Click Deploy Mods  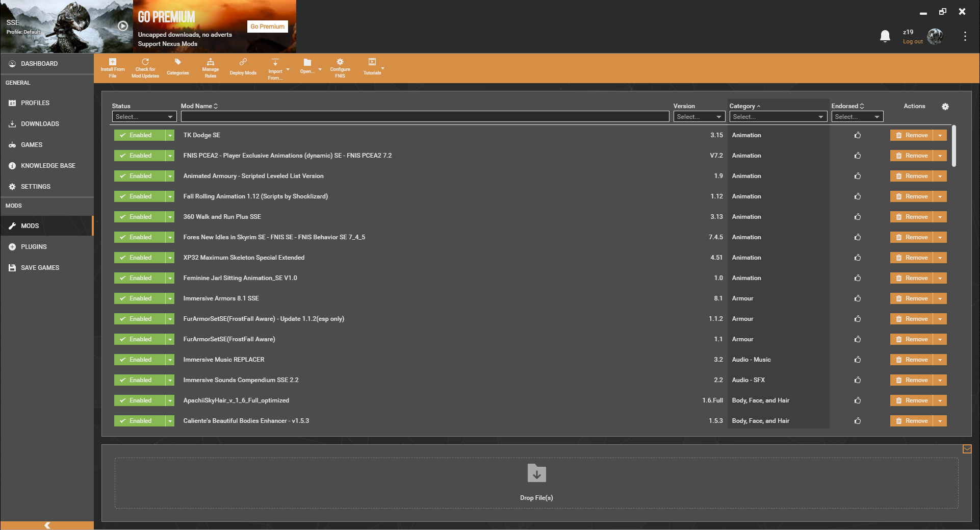[x=243, y=68]
